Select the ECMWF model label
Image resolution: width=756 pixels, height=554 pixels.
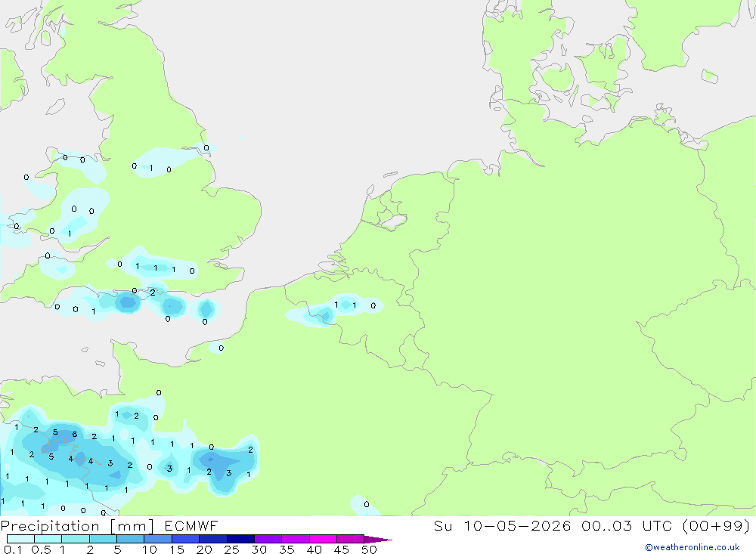(191, 526)
